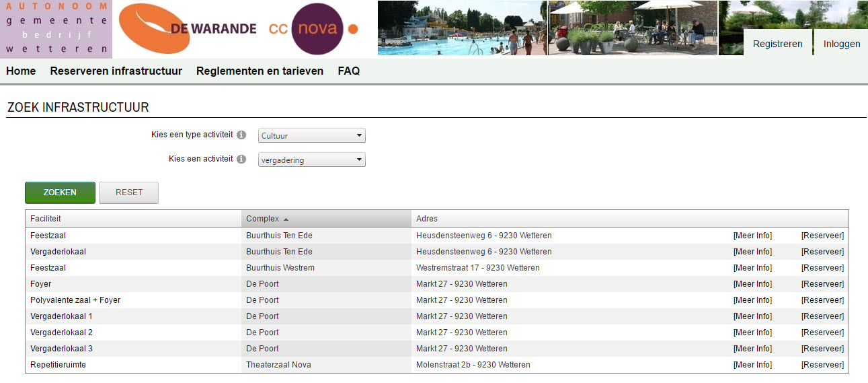Click 'Vergaderlokaal 2' facility cell
Image resolution: width=868 pixels, height=383 pixels.
133,333
